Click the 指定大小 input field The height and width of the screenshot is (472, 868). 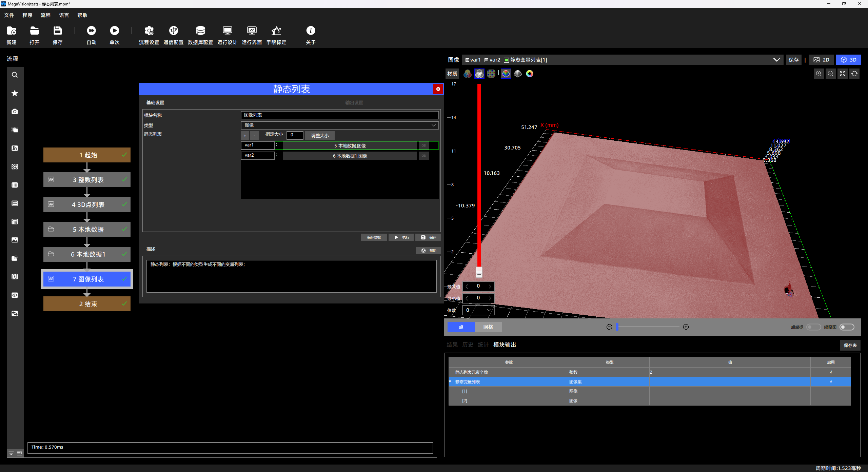coord(295,135)
